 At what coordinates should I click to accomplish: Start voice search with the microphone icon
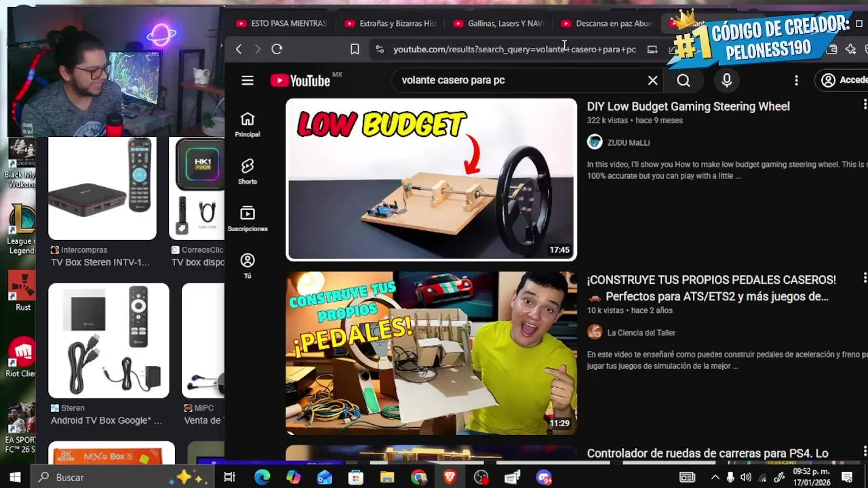pyautogui.click(x=726, y=81)
